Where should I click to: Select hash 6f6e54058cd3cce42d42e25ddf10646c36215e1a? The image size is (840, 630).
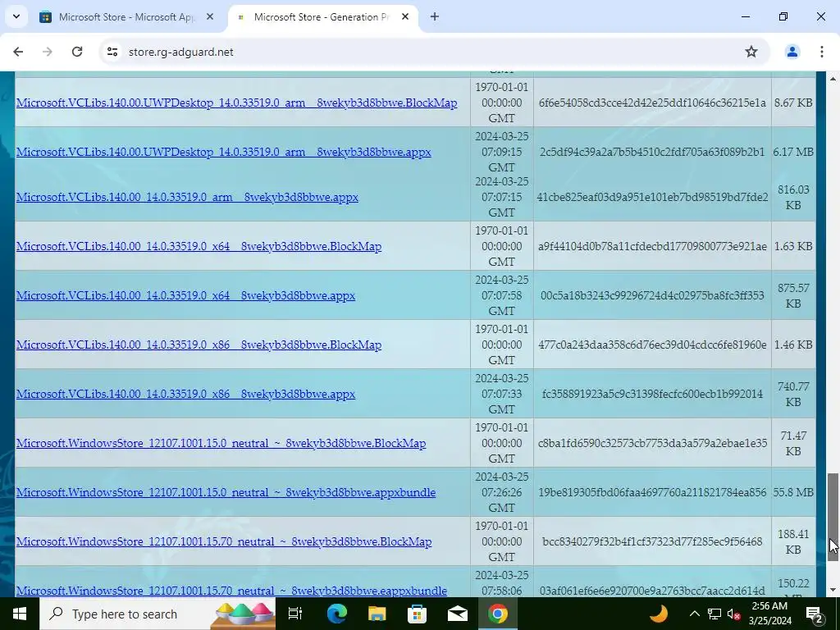(x=652, y=103)
